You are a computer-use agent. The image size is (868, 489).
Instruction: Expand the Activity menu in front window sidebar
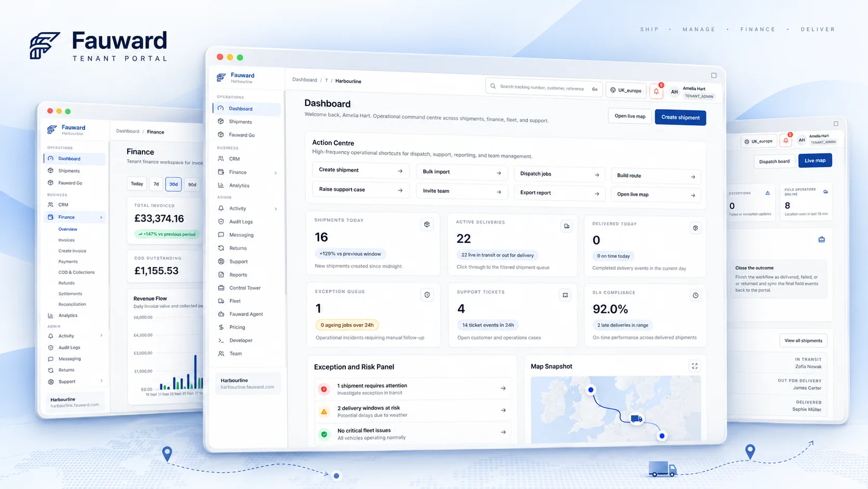(276, 209)
